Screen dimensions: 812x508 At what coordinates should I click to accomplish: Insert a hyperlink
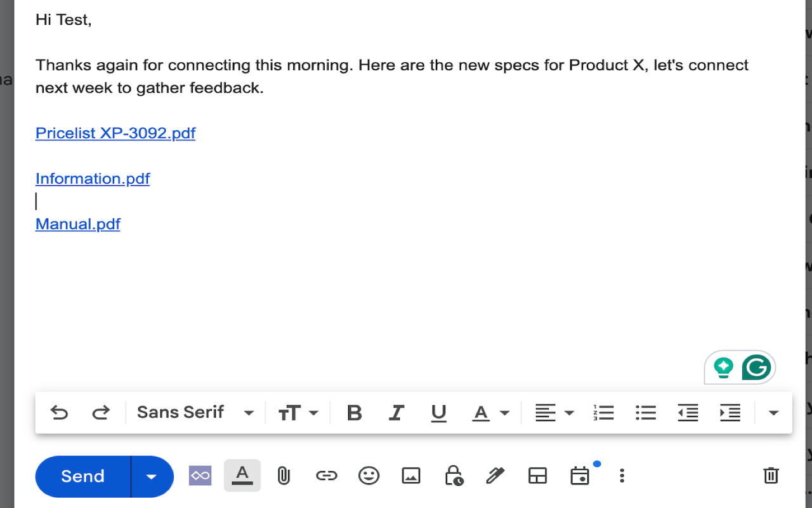326,475
